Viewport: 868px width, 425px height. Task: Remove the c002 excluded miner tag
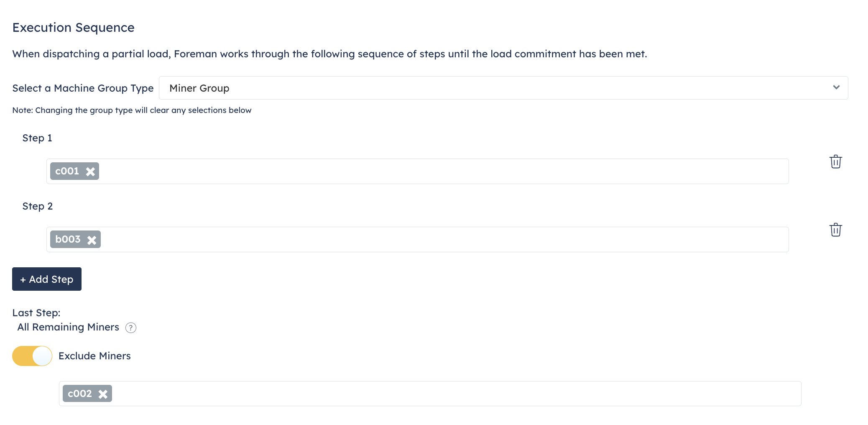[x=103, y=394]
